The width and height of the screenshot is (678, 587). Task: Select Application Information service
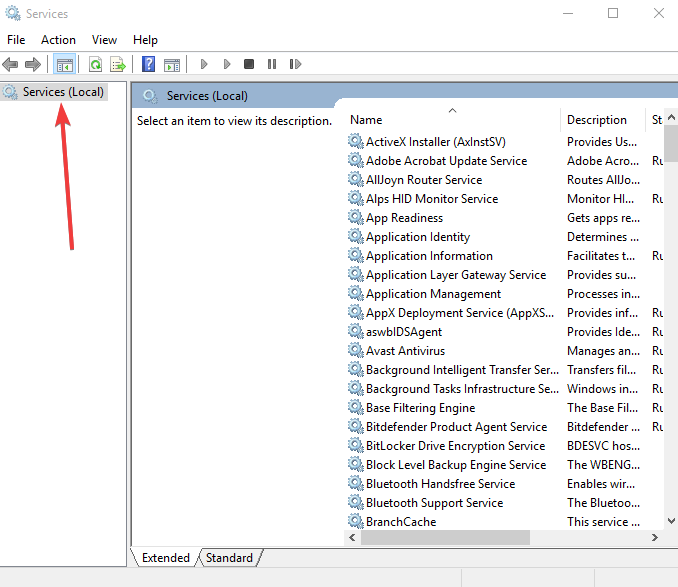[429, 256]
